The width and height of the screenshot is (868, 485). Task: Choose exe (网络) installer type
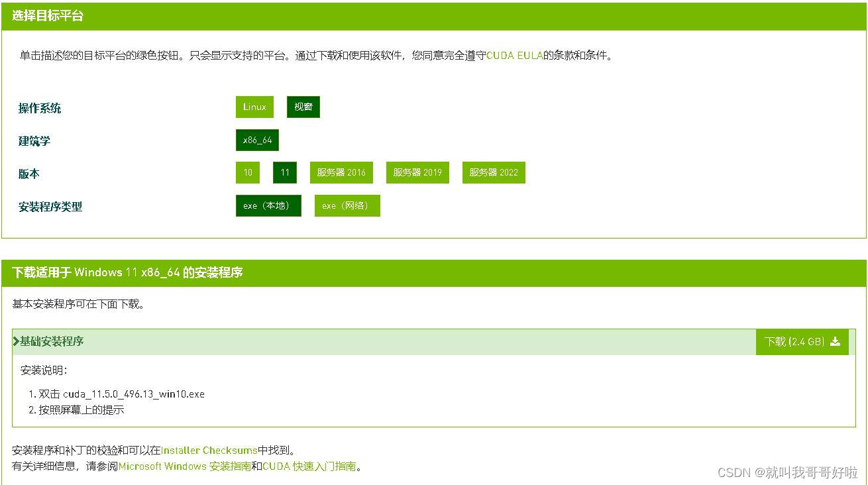(347, 206)
